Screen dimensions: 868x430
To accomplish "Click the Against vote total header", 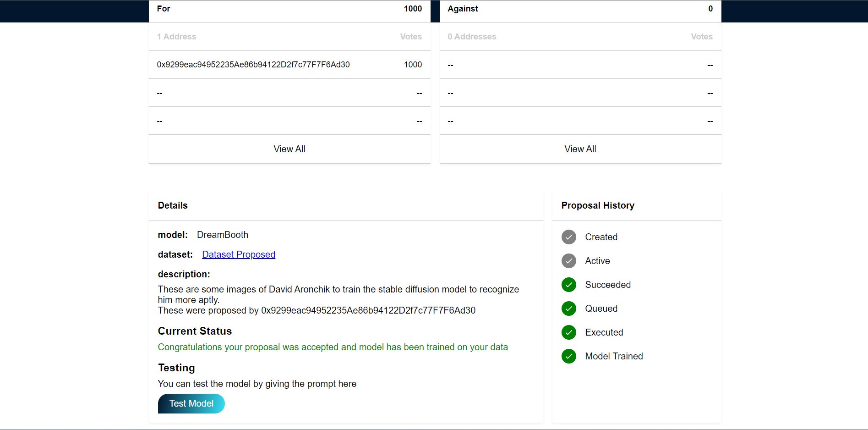I will (580, 9).
